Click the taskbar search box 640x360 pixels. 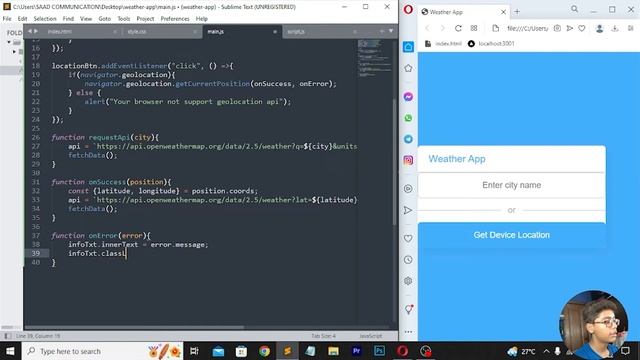[x=102, y=351]
